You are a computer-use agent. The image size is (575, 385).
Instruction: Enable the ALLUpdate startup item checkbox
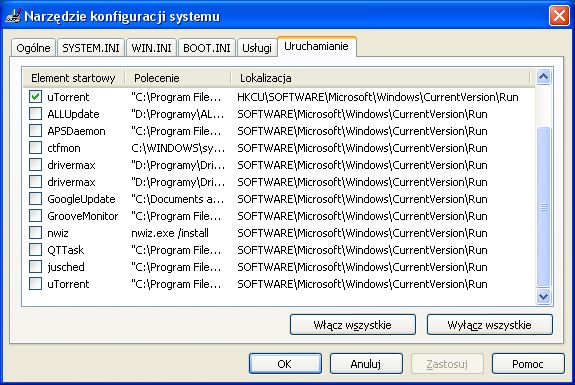36,114
